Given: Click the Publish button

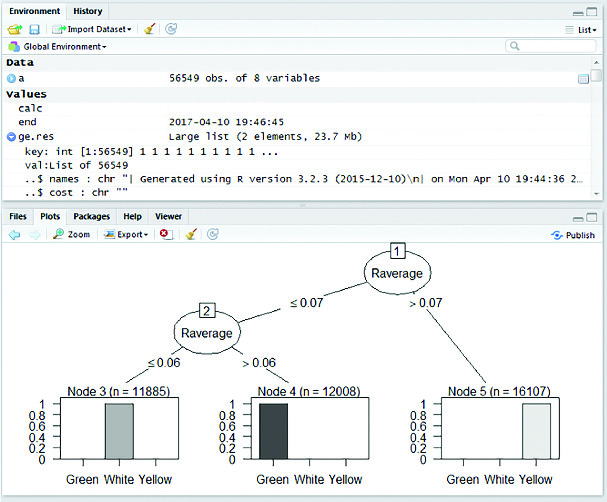Looking at the screenshot, I should tap(573, 235).
